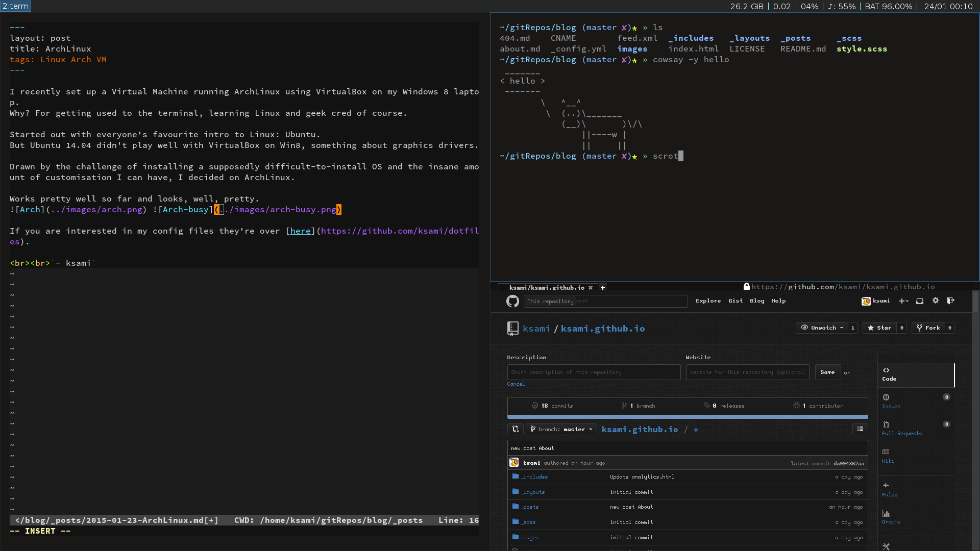Close the ksami/ksami.github.io browser tab
Screen dimensions: 980x551
coord(591,288)
